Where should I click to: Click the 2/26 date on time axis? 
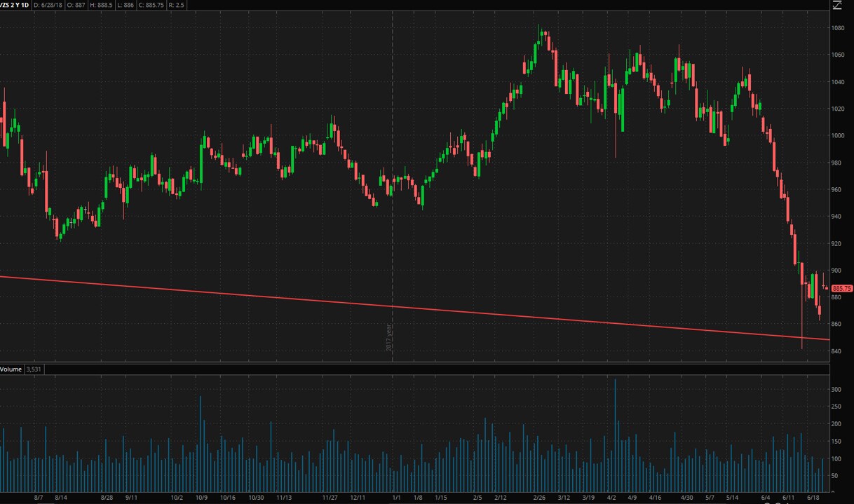pos(539,498)
